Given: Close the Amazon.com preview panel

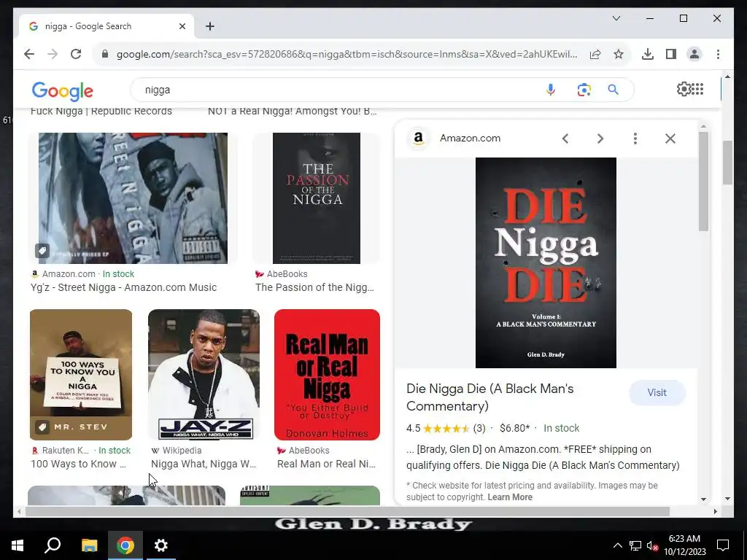Looking at the screenshot, I should tap(670, 139).
